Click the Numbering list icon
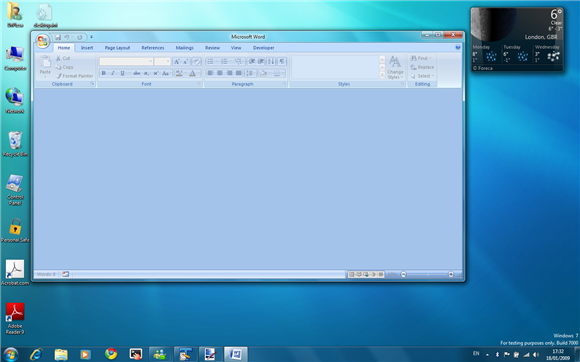Image resolution: width=580 pixels, height=362 pixels. pyautogui.click(x=224, y=61)
